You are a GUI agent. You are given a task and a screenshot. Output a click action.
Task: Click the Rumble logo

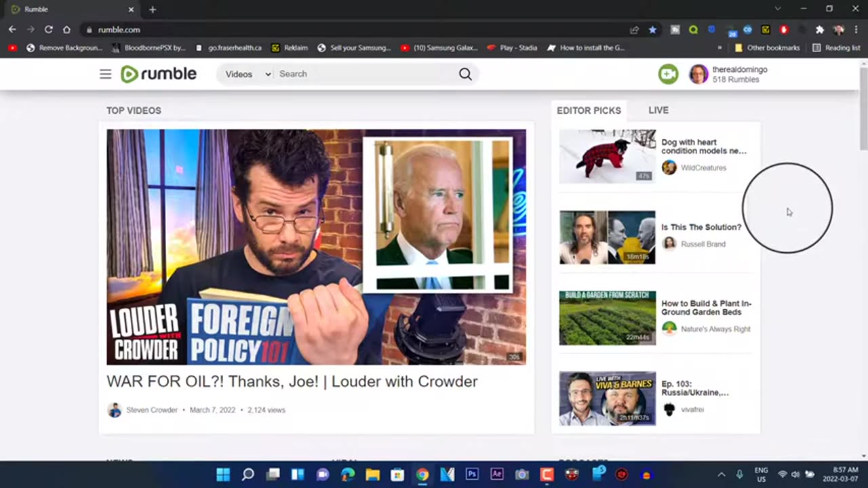159,74
